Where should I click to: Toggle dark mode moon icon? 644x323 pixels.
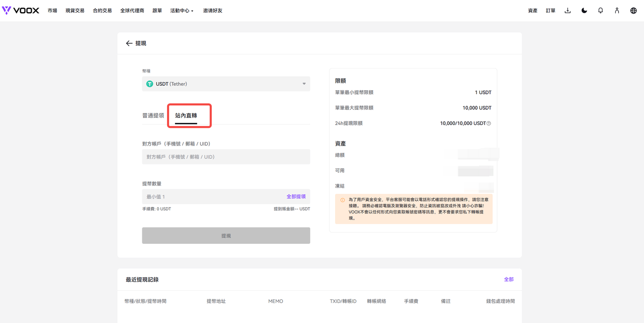point(584,11)
